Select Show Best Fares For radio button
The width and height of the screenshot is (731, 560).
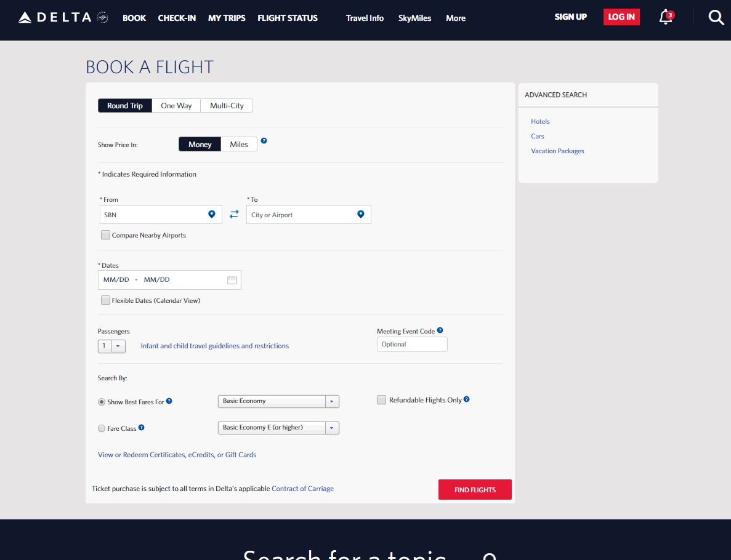click(x=101, y=402)
